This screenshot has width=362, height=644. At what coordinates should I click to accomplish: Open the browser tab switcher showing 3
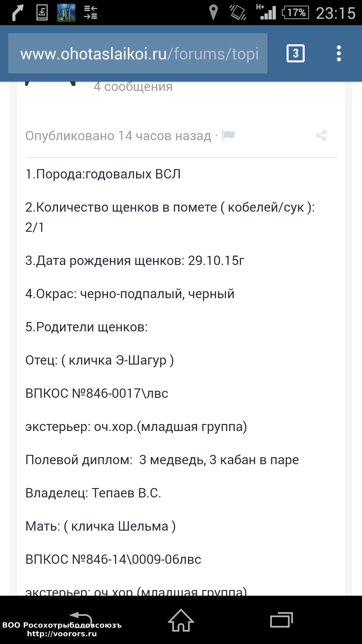295,53
